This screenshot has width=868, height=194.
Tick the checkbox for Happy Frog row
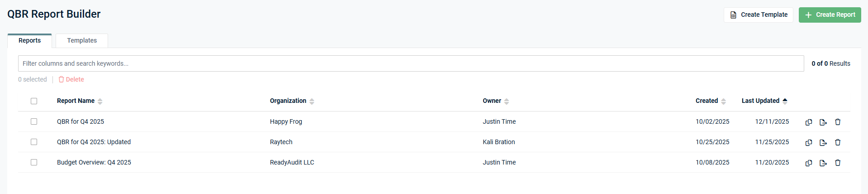coord(34,121)
